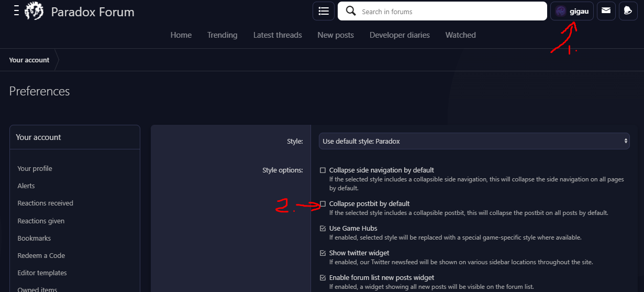Open Reactions received in account sidebar

(46, 203)
